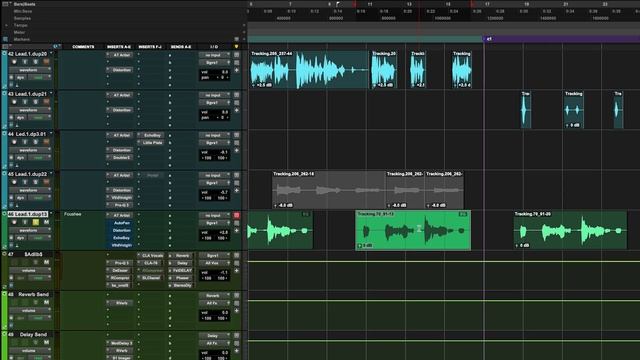This screenshot has height=360, width=640.
Task: Click the vol value field on track 42
Action: point(215,72)
